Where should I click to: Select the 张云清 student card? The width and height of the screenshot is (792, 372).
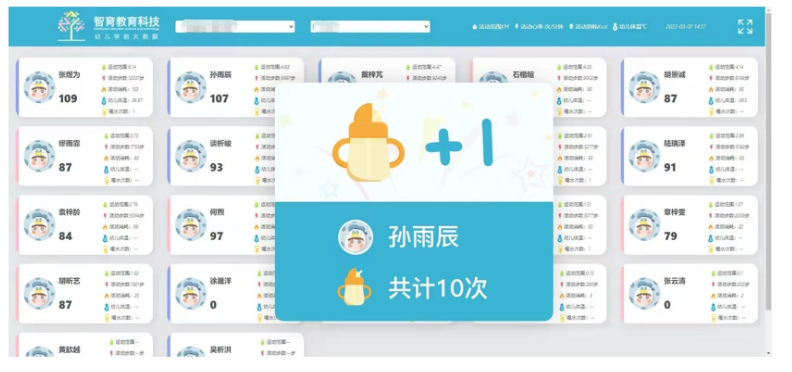tap(689, 293)
